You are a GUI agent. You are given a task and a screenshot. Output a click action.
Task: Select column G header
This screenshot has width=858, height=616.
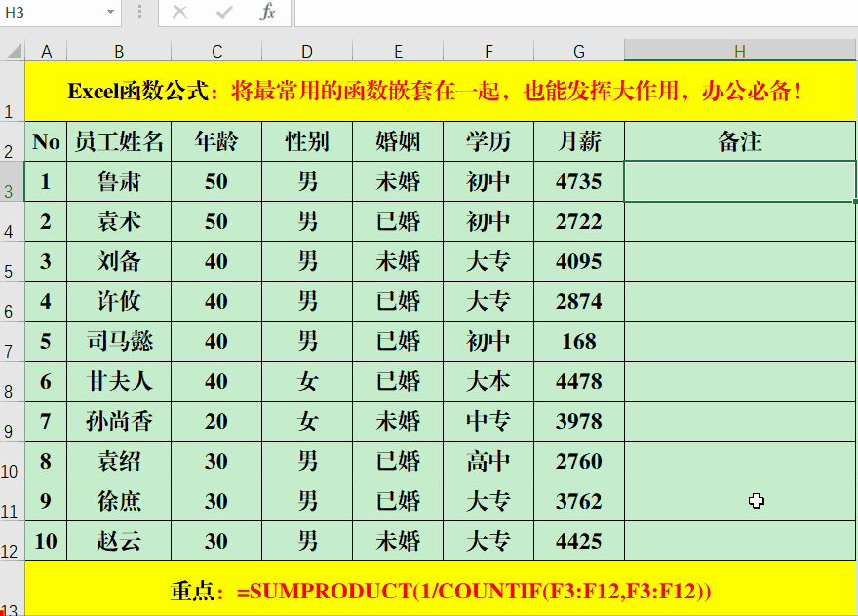[x=579, y=51]
